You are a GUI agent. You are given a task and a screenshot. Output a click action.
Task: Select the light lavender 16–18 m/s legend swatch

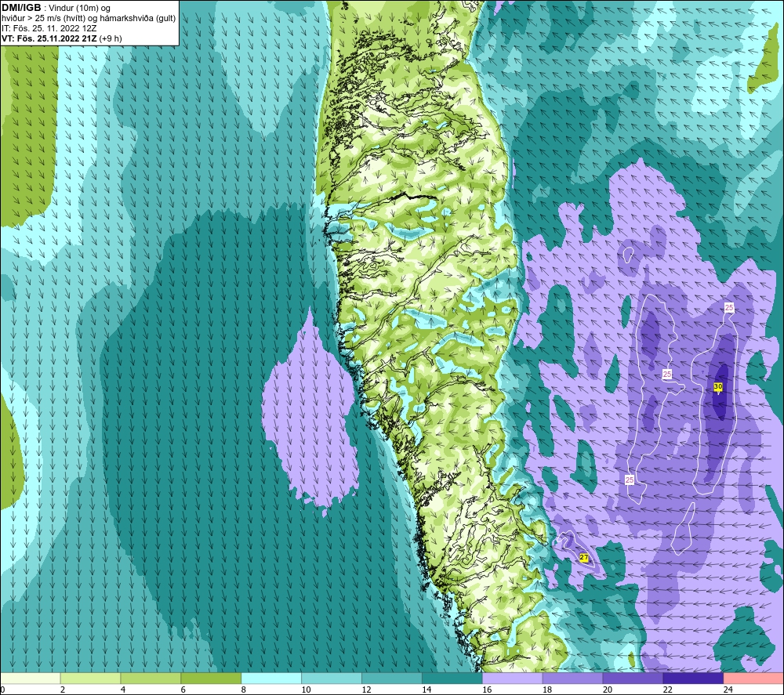(x=513, y=678)
